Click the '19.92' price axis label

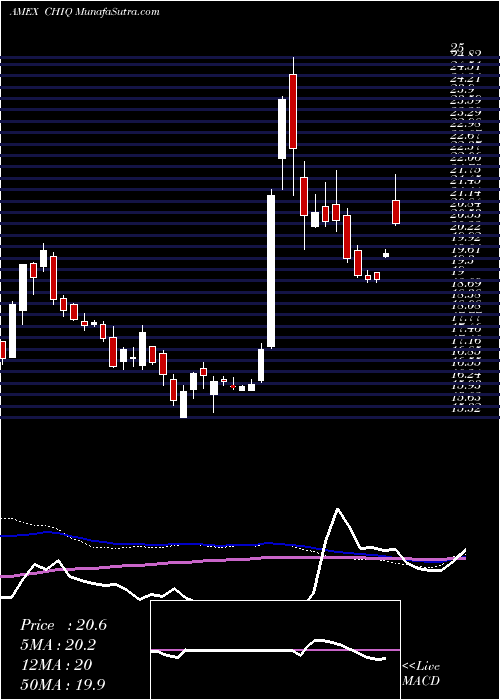click(465, 238)
